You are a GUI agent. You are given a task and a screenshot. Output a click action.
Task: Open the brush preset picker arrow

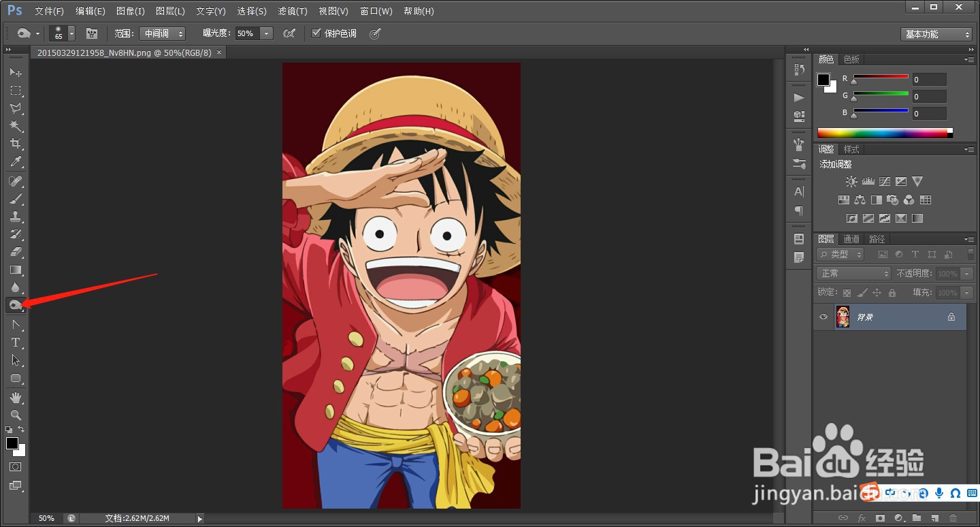(71, 33)
